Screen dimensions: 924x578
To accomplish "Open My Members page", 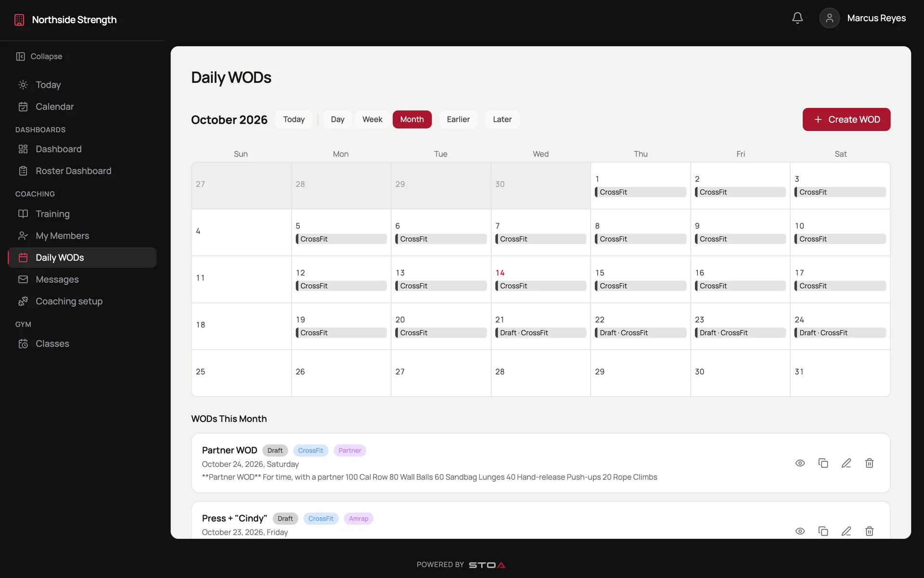I will (x=82, y=236).
